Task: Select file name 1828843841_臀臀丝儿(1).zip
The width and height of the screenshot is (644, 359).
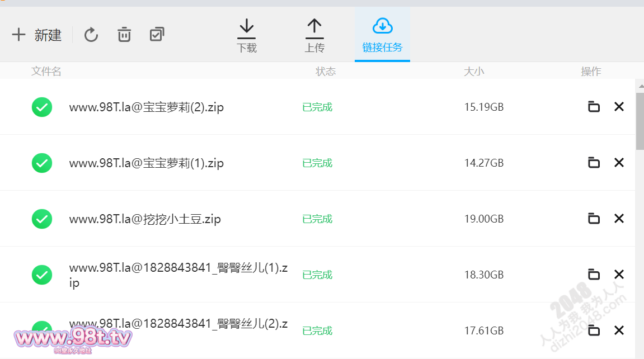Action: click(x=178, y=275)
